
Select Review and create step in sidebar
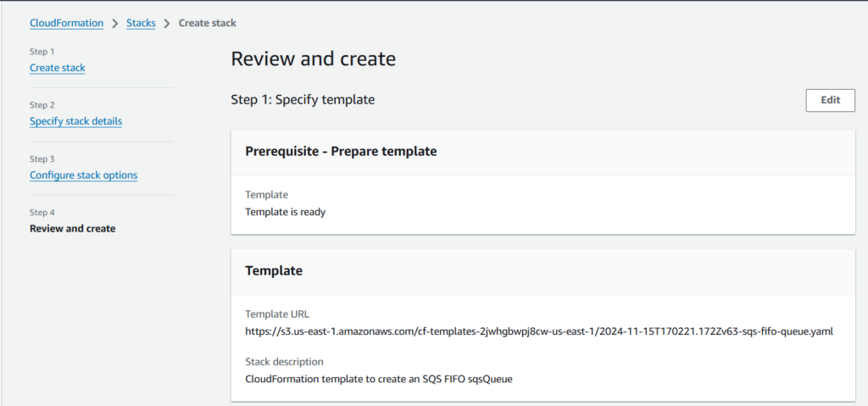tap(72, 229)
